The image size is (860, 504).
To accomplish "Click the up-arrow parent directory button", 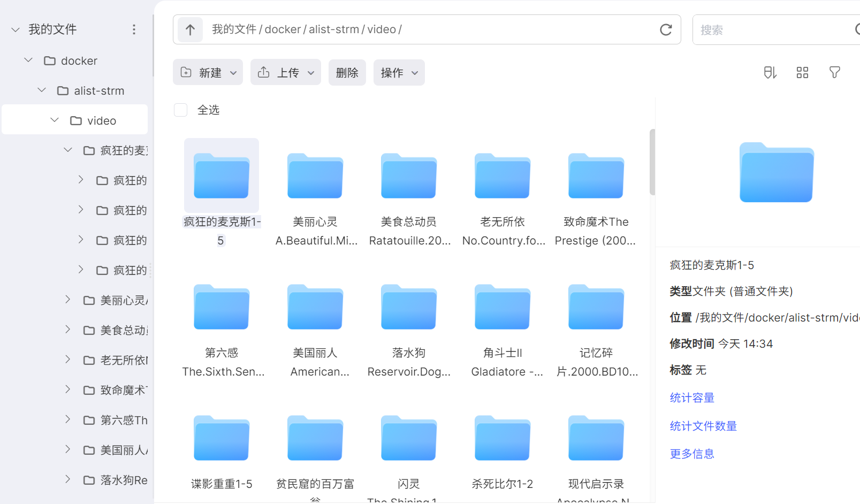I will click(190, 29).
